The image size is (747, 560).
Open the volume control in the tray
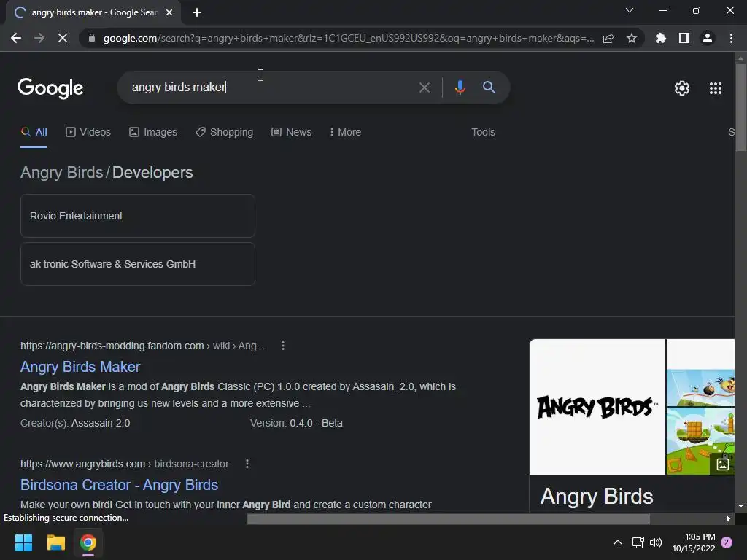[x=656, y=542]
